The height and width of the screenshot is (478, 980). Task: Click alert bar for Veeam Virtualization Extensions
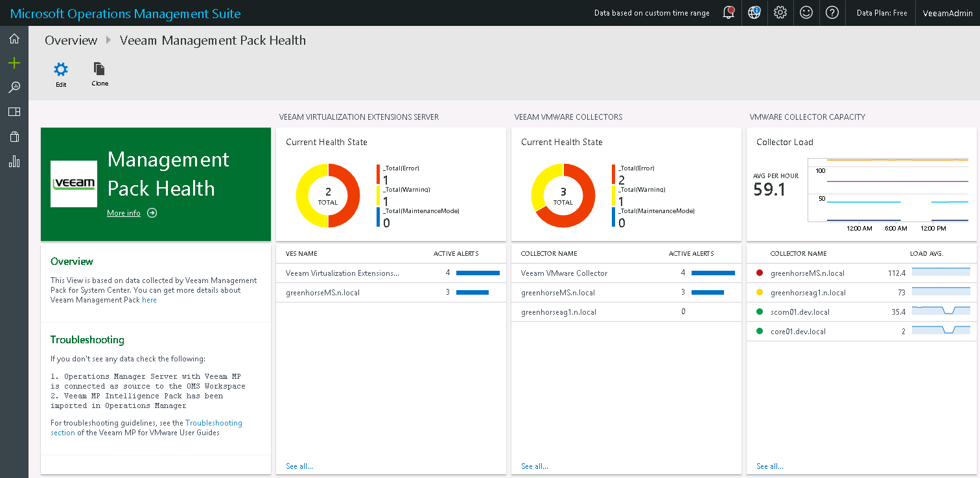[478, 273]
